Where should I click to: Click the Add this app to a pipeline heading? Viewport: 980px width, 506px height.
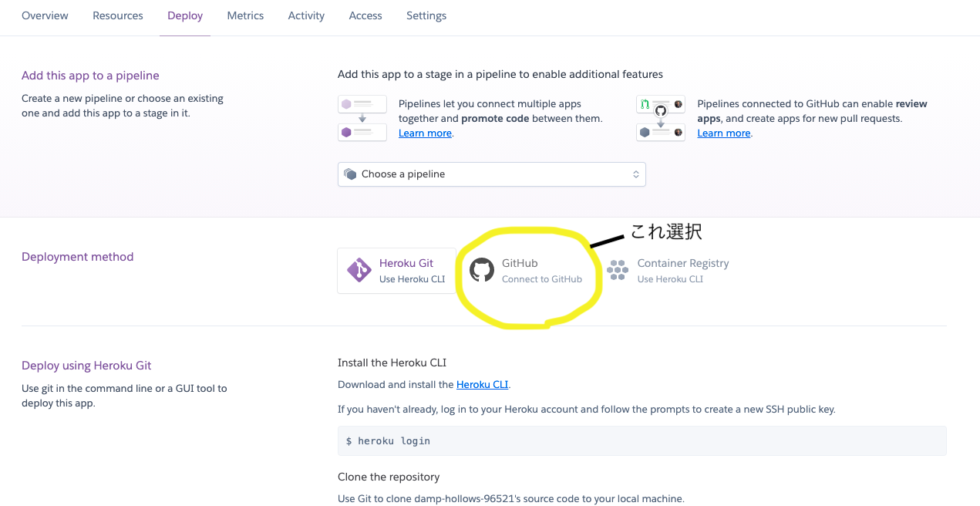point(90,76)
